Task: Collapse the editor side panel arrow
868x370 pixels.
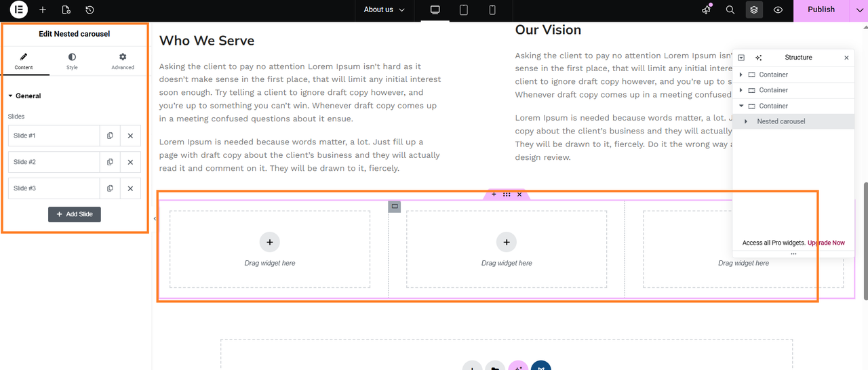Action: 155,218
